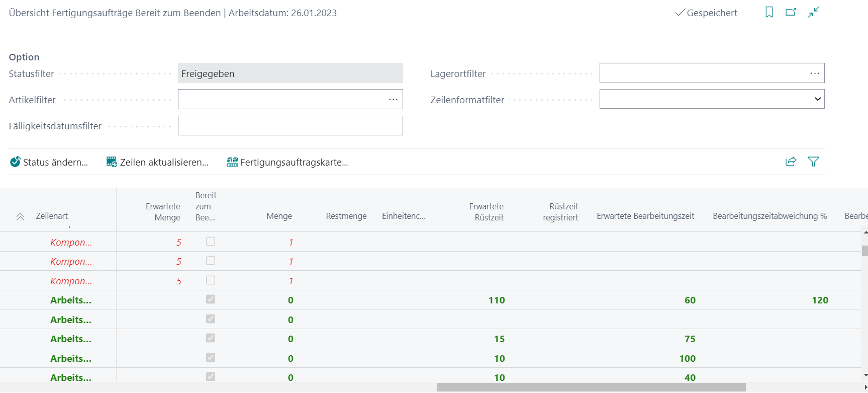Click the Gespeichert saved indicator
The height and width of the screenshot is (393, 868).
pos(706,13)
